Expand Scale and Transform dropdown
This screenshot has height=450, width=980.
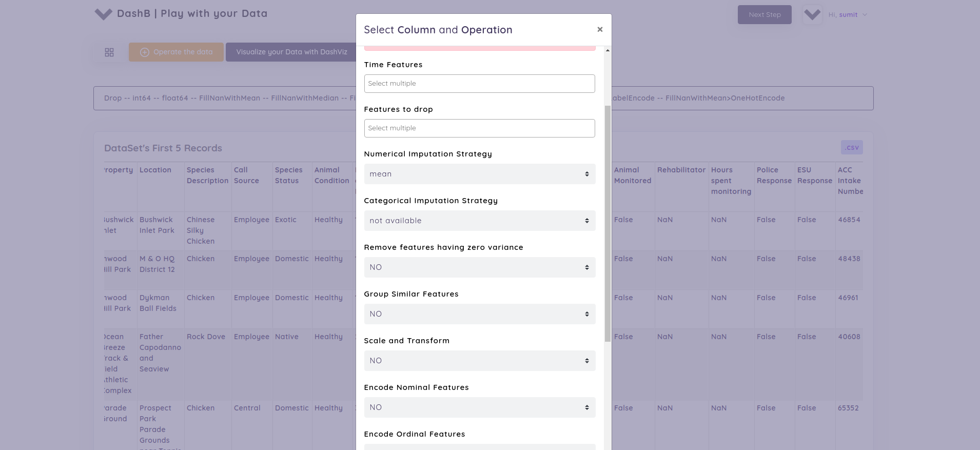point(479,361)
